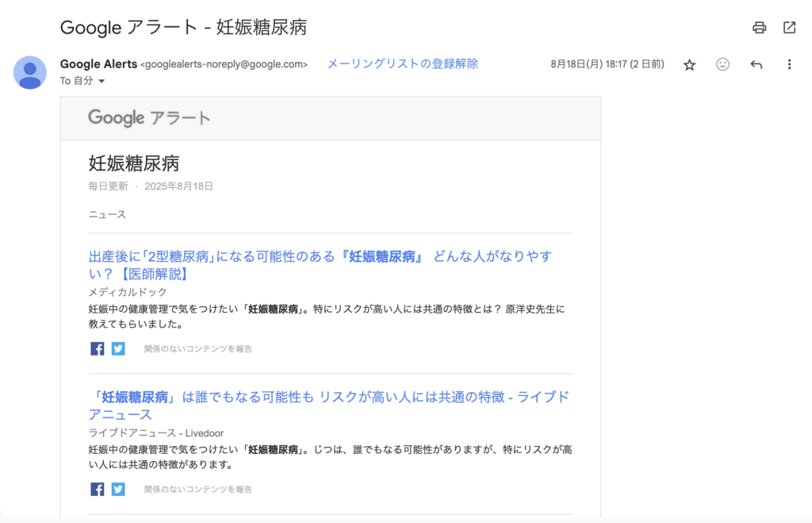Print this Google Alerts email

pyautogui.click(x=759, y=28)
